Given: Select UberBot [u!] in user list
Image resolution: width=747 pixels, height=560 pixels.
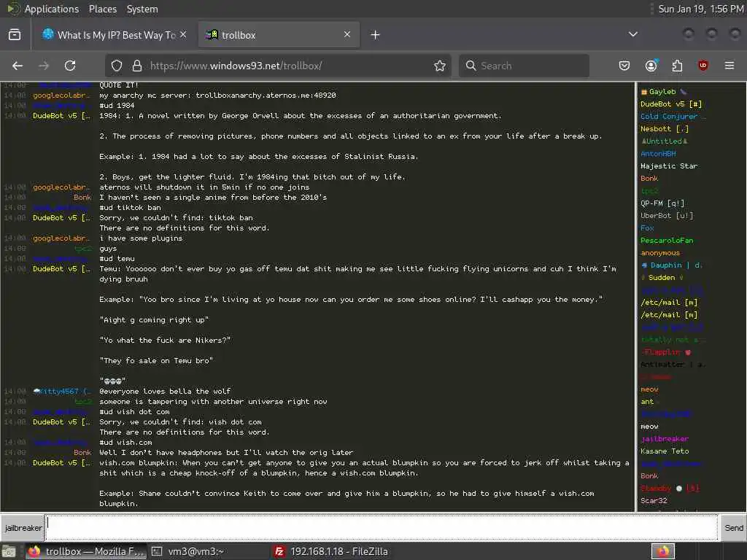Looking at the screenshot, I should [x=667, y=215].
